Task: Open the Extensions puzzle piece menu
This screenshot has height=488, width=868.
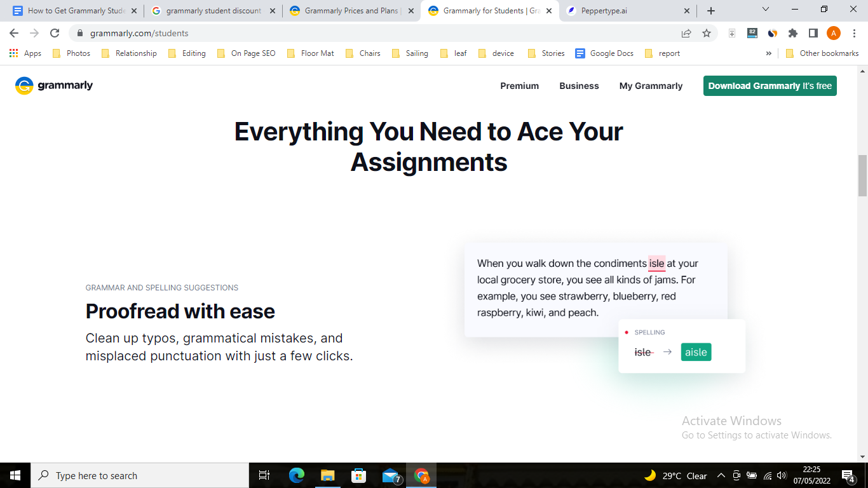Action: click(793, 33)
